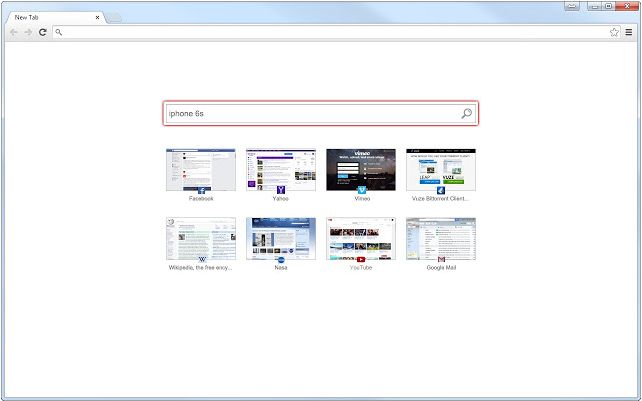Image resolution: width=642 pixels, height=401 pixels.
Task: Open the Vuze Bittorrent Client thumbnail
Action: click(441, 170)
